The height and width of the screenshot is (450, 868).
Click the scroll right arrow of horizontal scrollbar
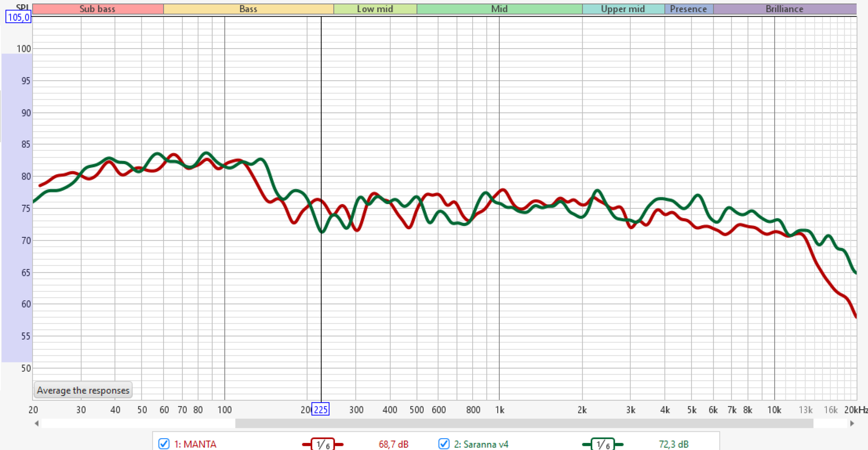(852, 423)
